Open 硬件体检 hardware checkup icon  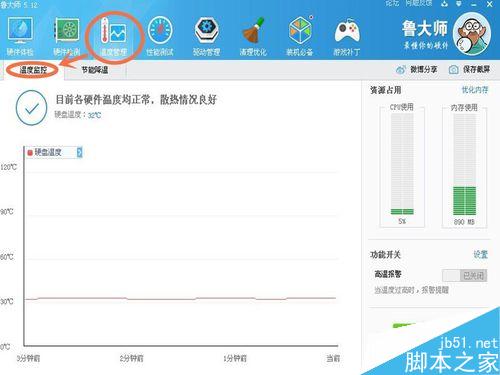click(20, 36)
